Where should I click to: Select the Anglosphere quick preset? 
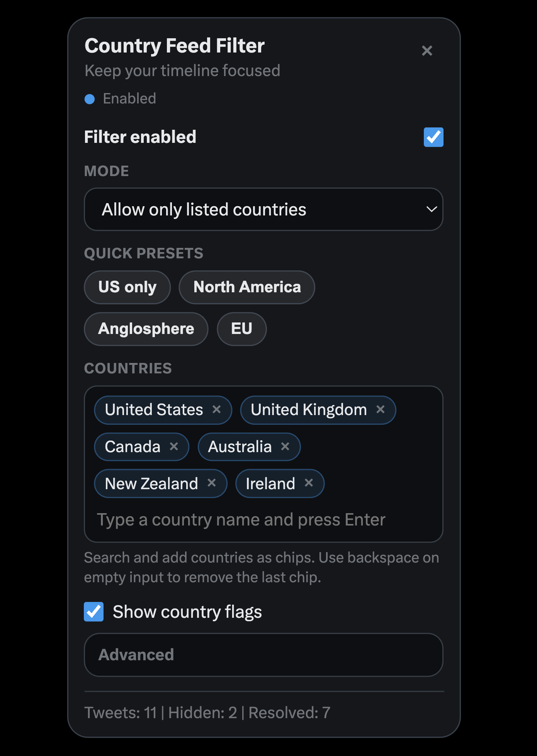pos(146,329)
